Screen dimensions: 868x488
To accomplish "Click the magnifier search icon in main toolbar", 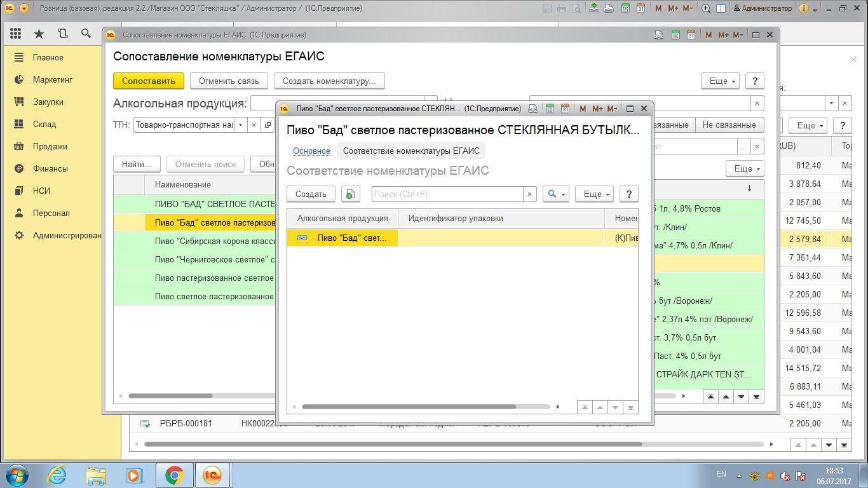I will (x=86, y=34).
